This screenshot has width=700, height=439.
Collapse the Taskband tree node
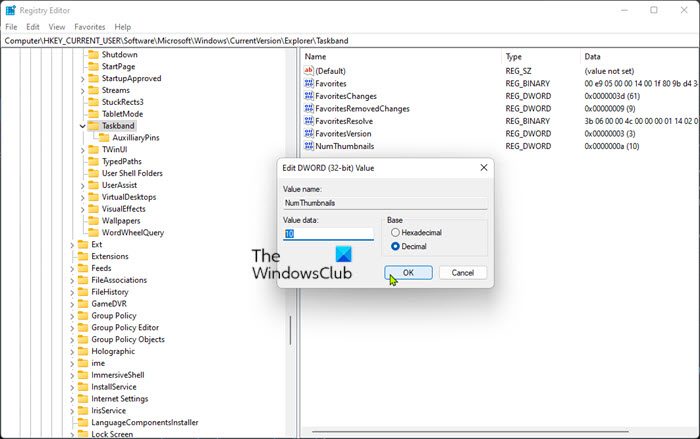click(83, 126)
